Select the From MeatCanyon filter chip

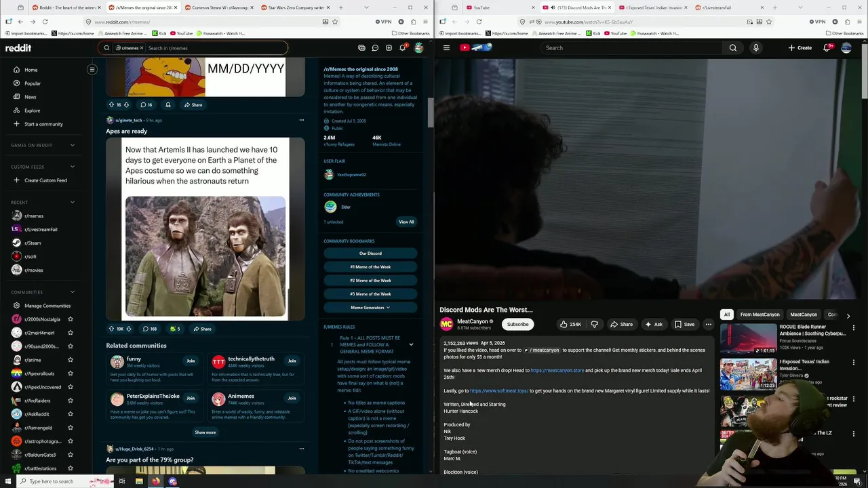tap(759, 314)
